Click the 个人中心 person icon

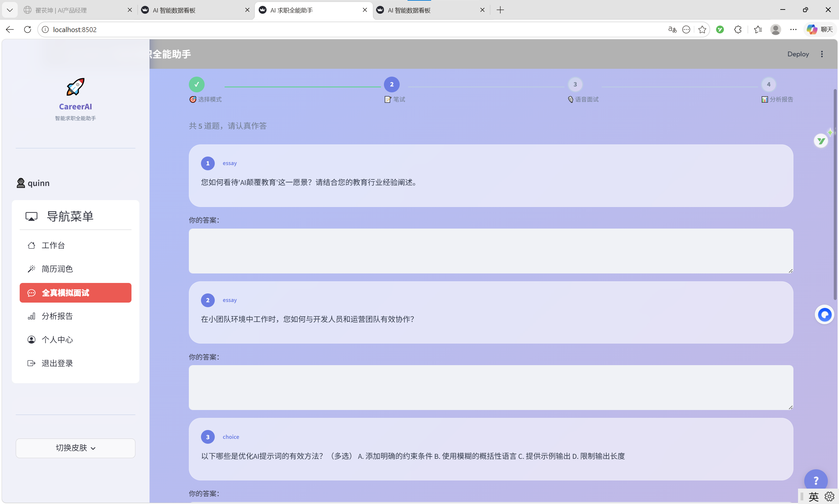pos(31,339)
